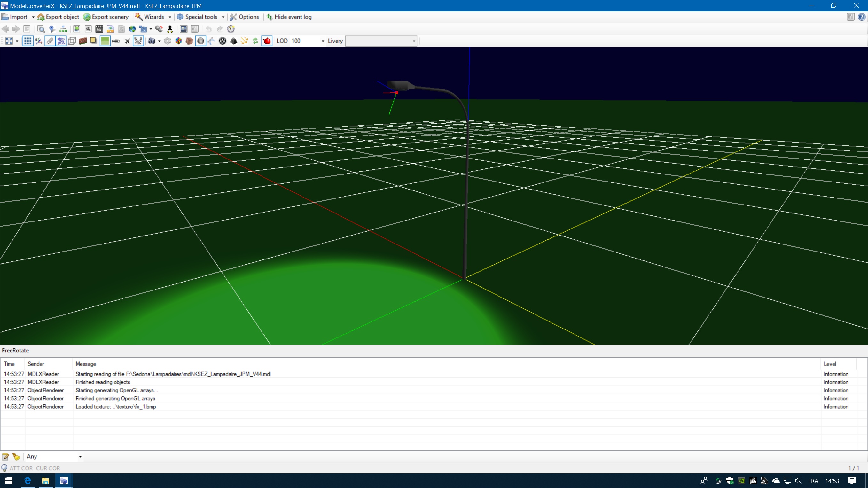Click the wireframe cube display icon
868x488 pixels.
(x=72, y=41)
